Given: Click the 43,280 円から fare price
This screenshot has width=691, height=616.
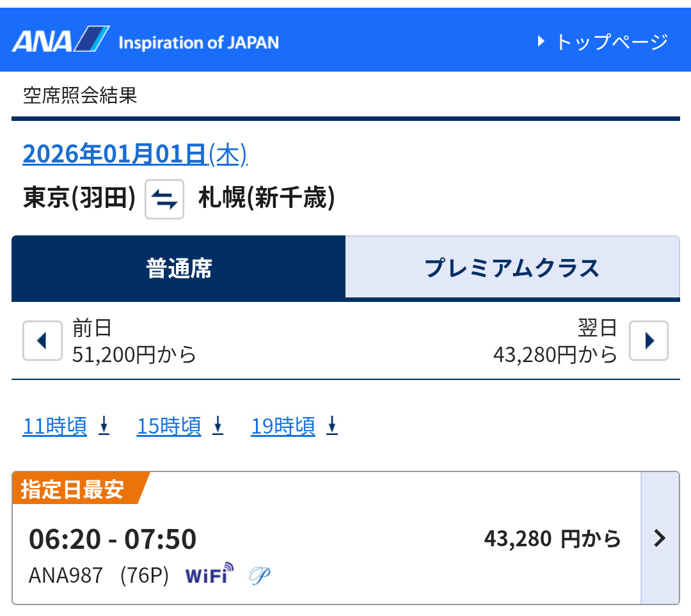Looking at the screenshot, I should pyautogui.click(x=552, y=539).
